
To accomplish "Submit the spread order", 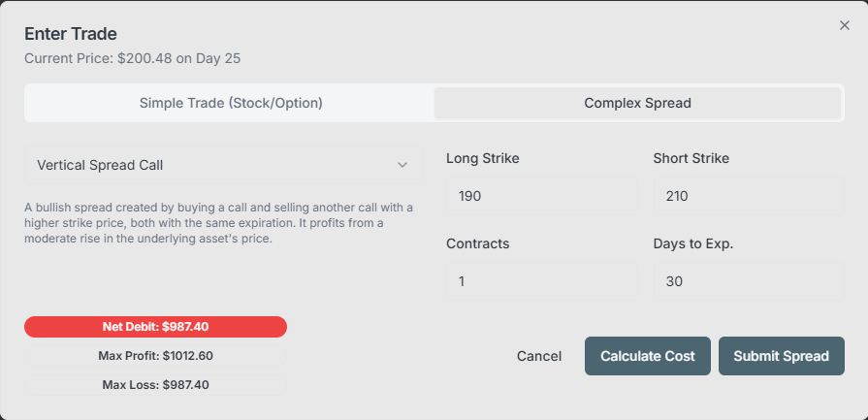I will coord(781,356).
